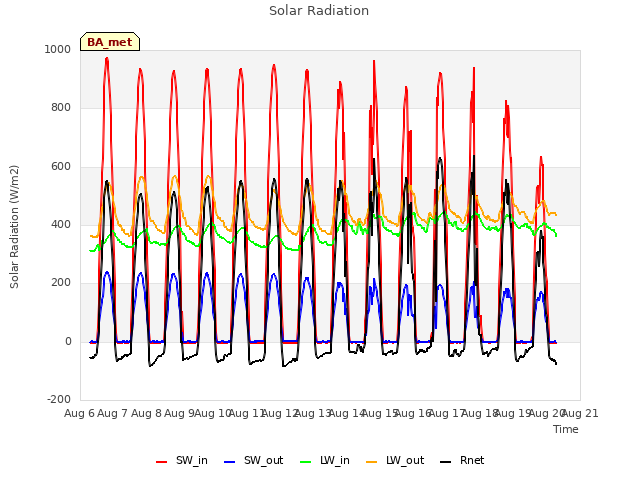Click the -200 y-axis tick label

pos(59,400)
